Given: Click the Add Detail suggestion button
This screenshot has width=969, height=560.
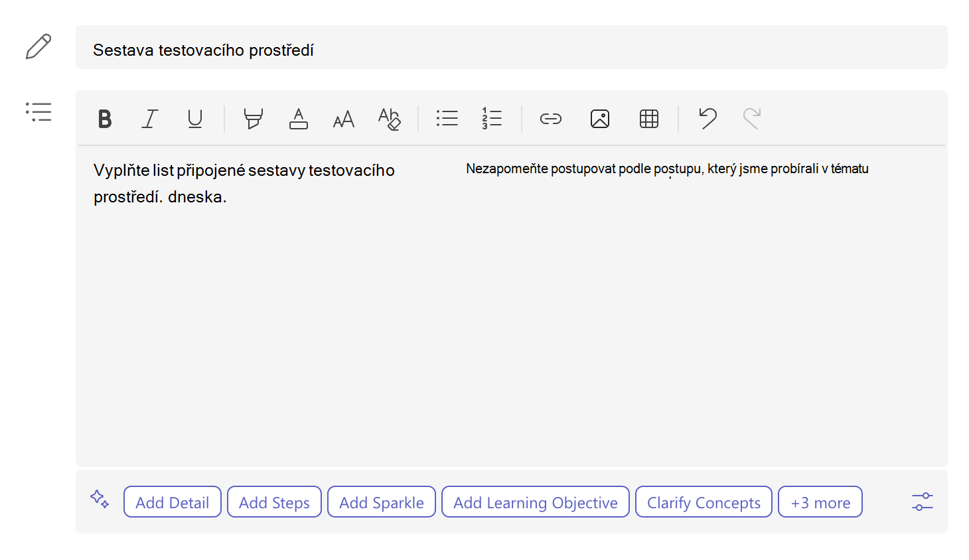Looking at the screenshot, I should click(x=173, y=502).
